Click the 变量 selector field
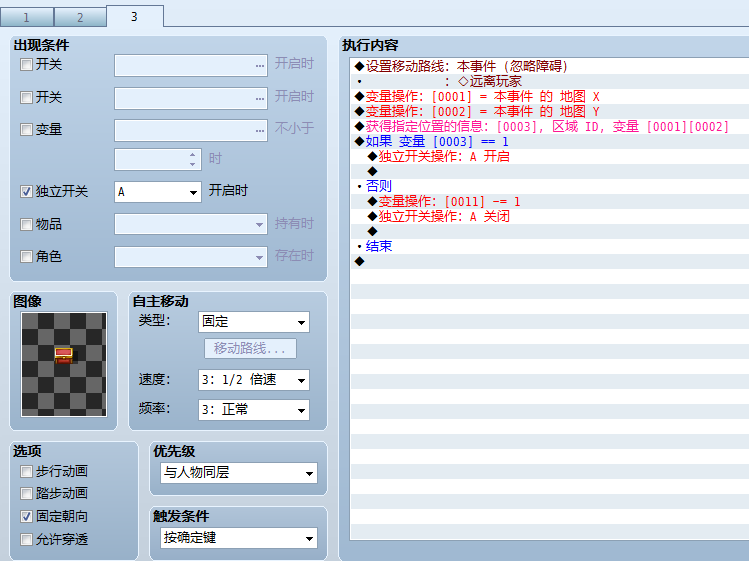 (191, 130)
